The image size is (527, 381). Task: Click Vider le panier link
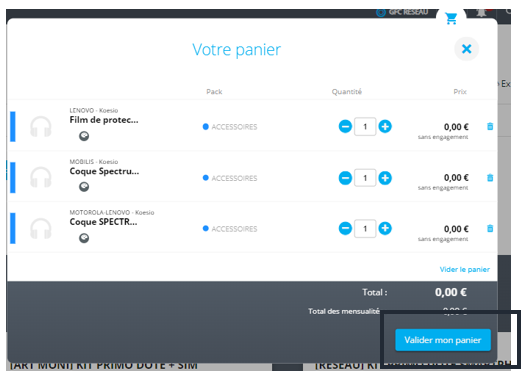pos(464,269)
